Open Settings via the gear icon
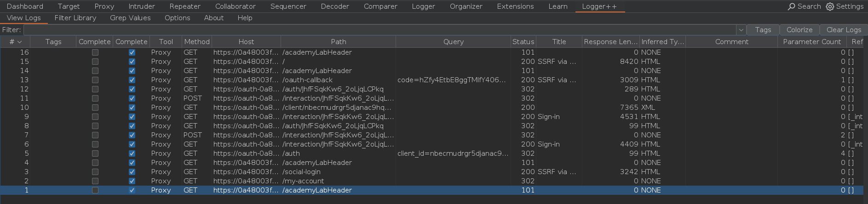This screenshot has width=868, height=204. 830,6
